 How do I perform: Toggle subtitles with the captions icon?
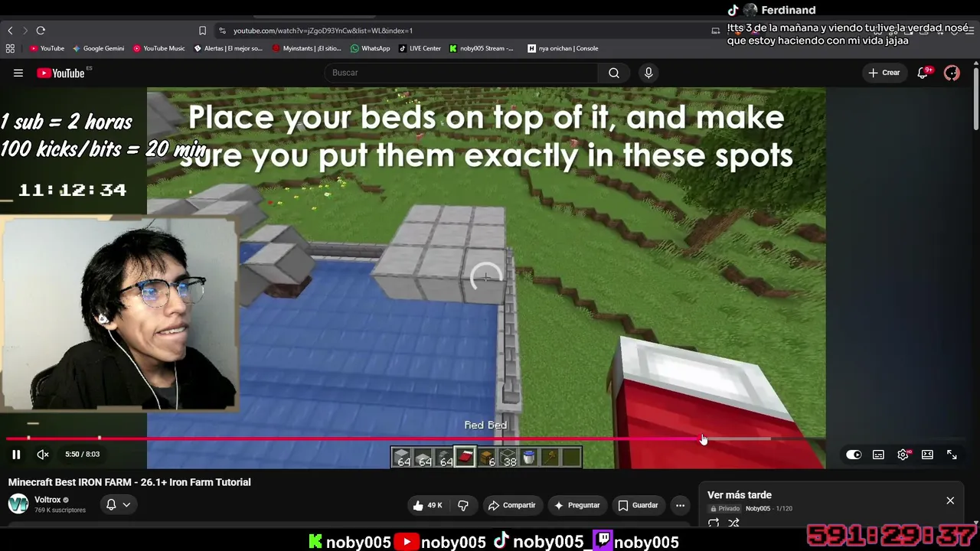pyautogui.click(x=878, y=455)
